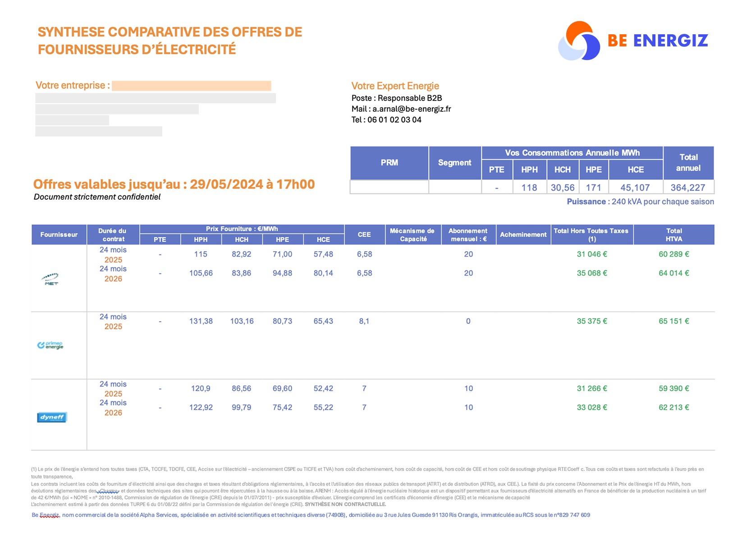
Task: Click the 'Votre Expert Energie' heading
Action: 395,86
